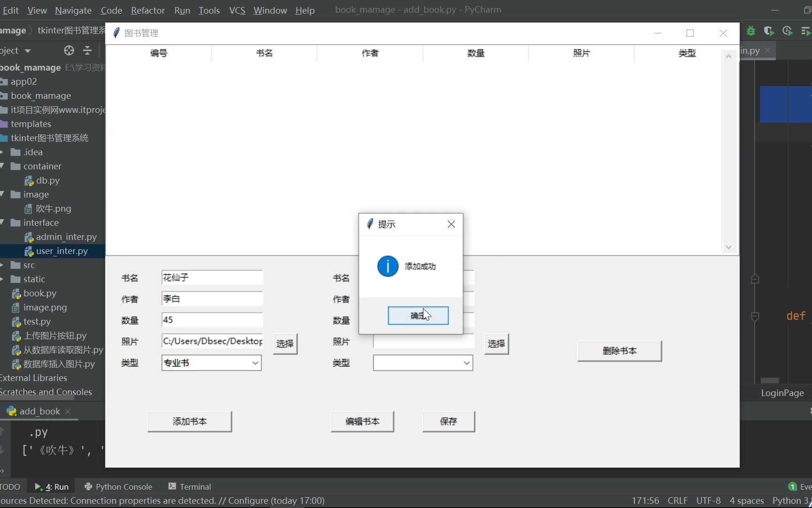Click 确定 in the 添加成功 dialog
Image resolution: width=812 pixels, height=508 pixels.
pos(418,315)
